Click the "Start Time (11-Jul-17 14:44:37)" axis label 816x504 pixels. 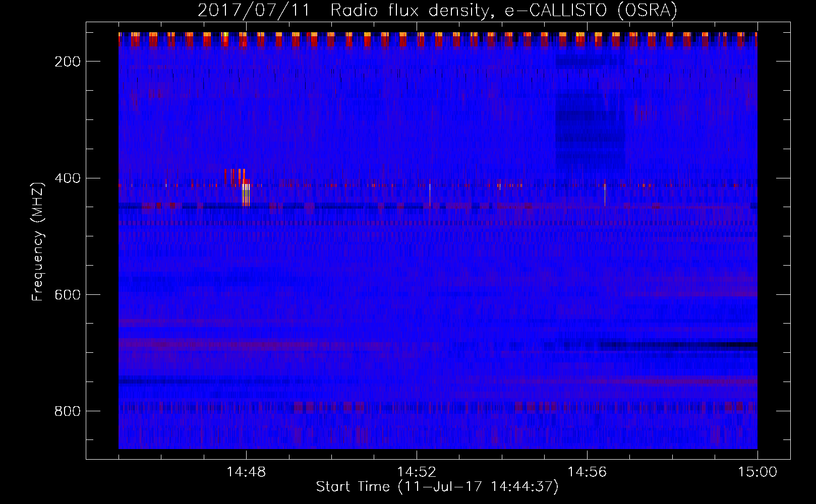(437, 487)
